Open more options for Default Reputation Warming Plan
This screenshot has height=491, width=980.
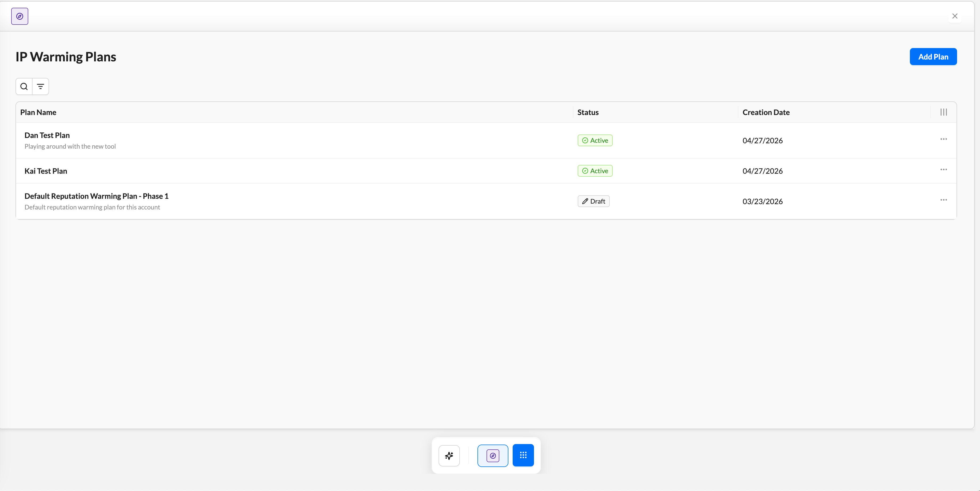pos(943,200)
